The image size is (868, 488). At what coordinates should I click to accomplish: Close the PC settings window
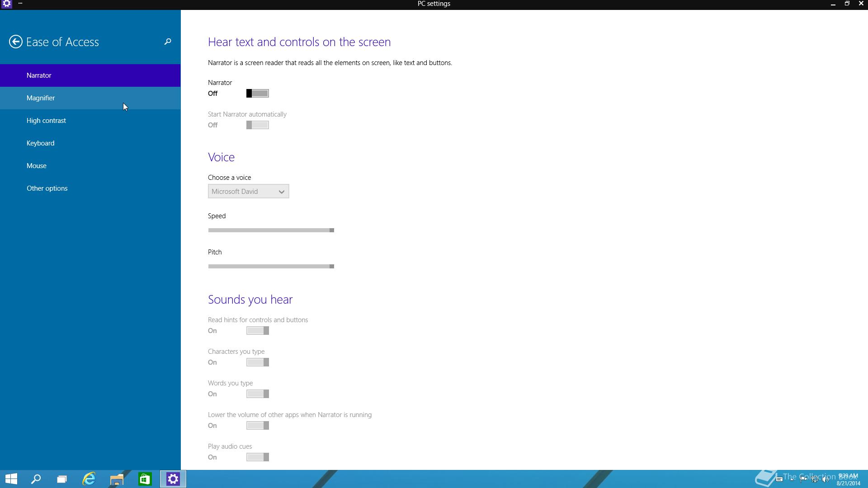[861, 4]
